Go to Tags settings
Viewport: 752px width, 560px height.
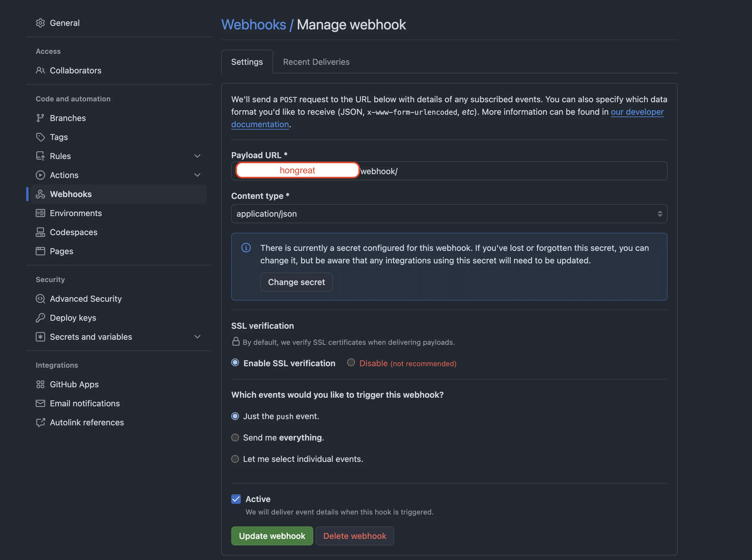click(x=119, y=137)
